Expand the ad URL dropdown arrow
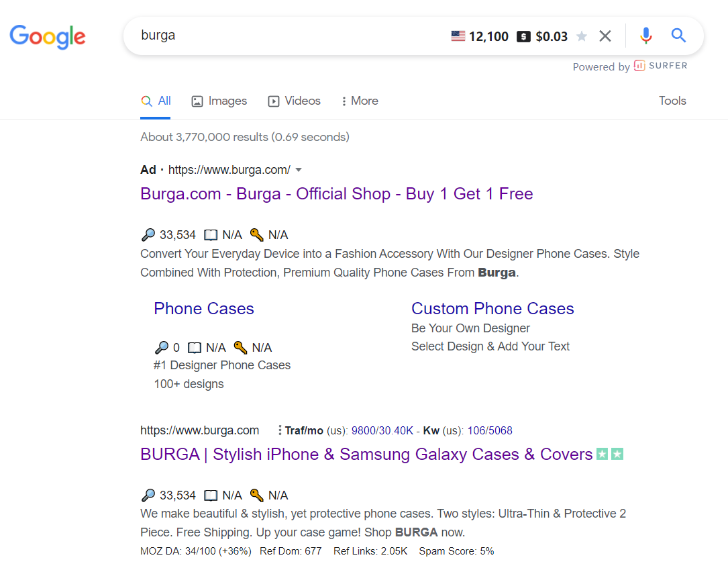 pyautogui.click(x=299, y=170)
